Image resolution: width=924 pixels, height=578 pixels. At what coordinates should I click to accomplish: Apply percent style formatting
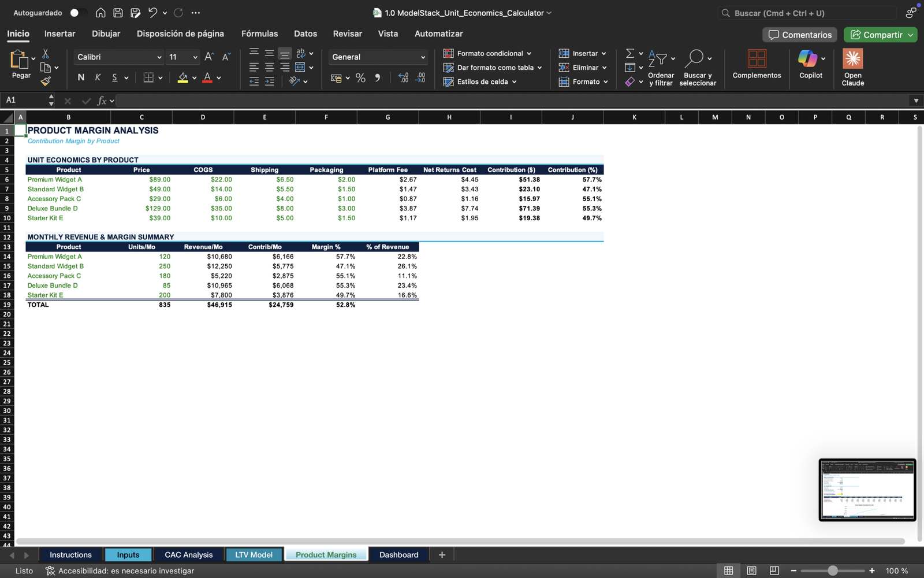pos(360,78)
